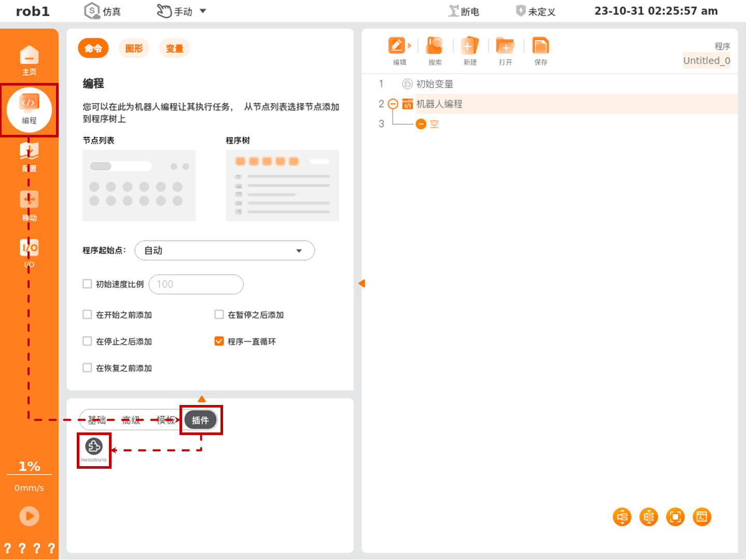Switch to the 图形 tab
This screenshot has width=746, height=560.
pos(134,48)
